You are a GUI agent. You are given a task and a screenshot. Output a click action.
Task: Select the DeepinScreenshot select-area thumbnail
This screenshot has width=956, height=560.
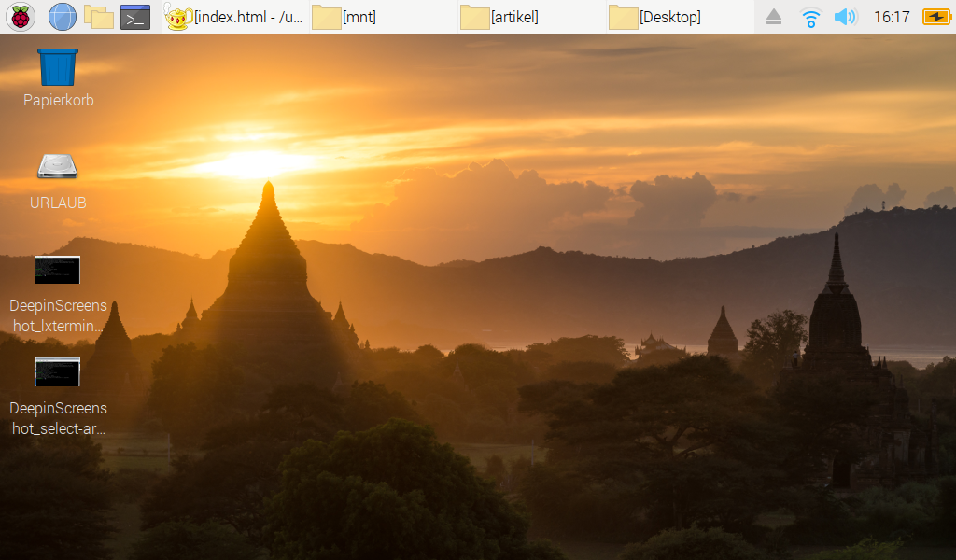pyautogui.click(x=58, y=372)
